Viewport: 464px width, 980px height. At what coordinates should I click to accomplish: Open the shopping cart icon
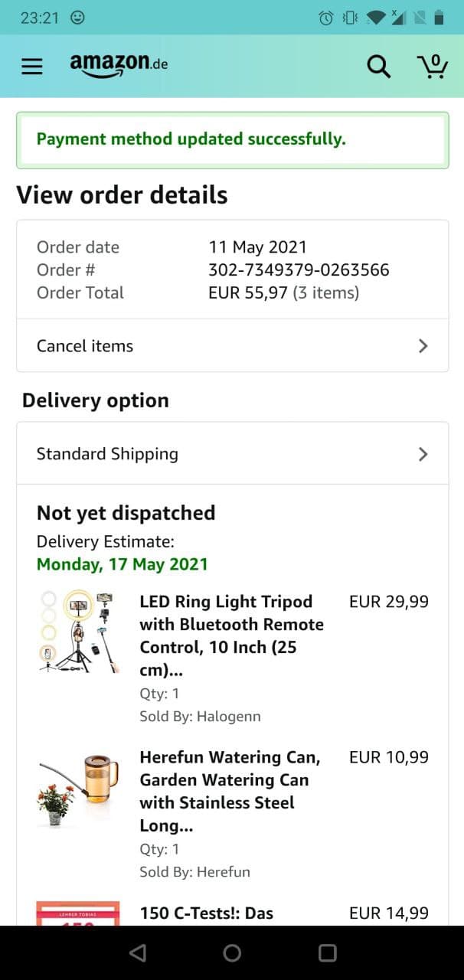click(433, 66)
